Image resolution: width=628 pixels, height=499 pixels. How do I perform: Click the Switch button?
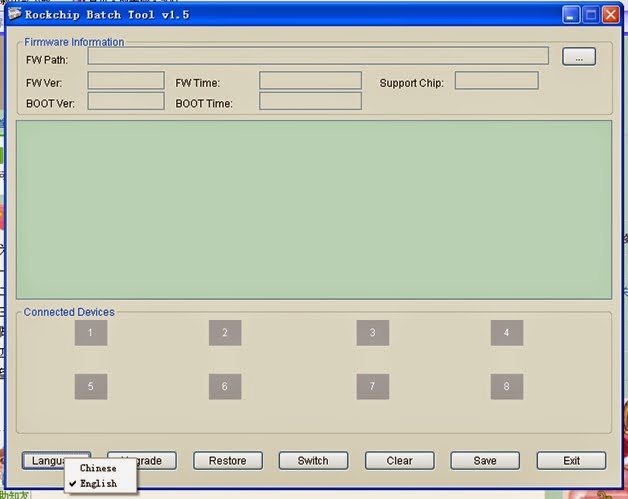pos(313,461)
